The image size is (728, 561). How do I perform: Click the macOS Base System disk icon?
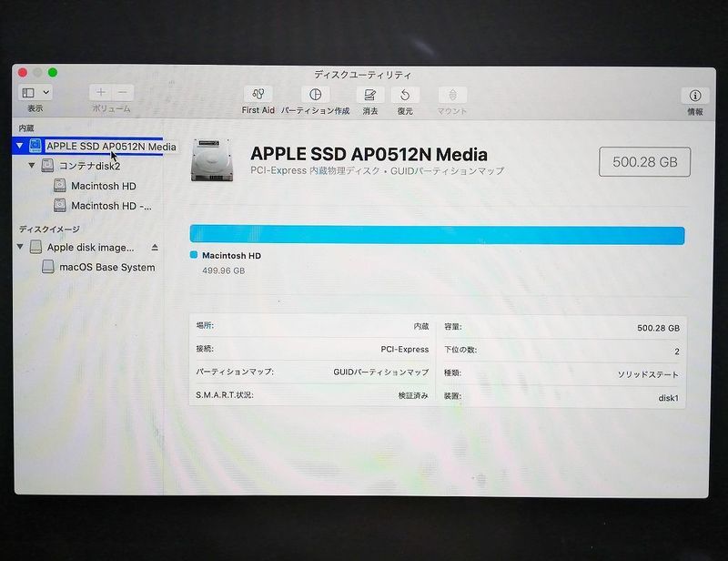48,266
